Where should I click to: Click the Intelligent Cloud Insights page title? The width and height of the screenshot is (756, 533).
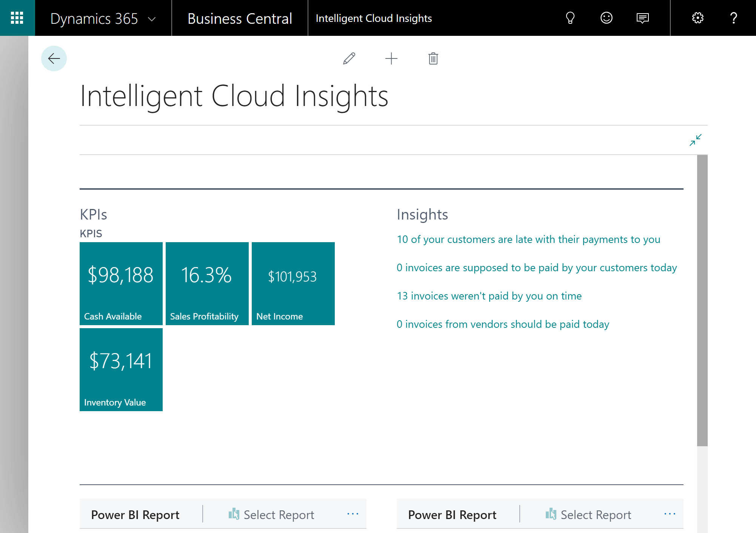pyautogui.click(x=234, y=96)
